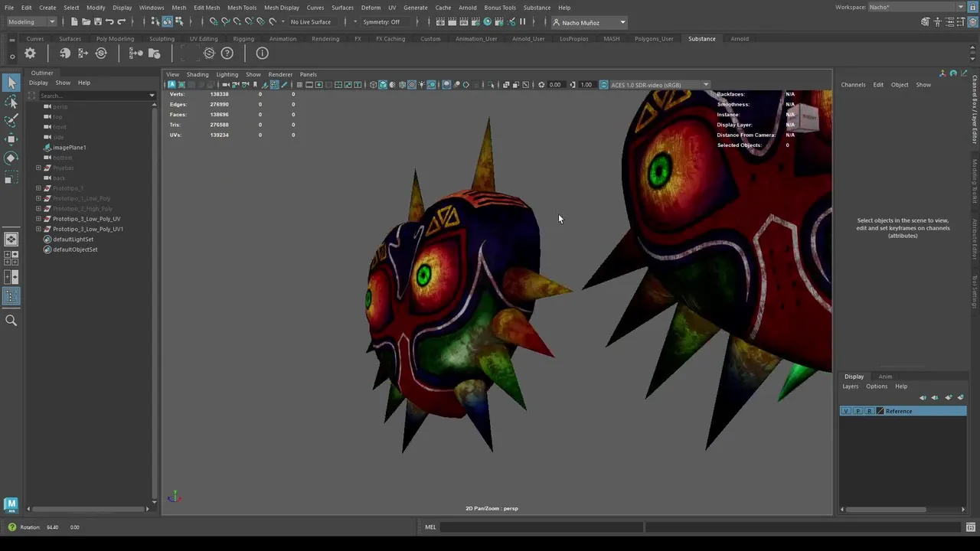
Task: Open the Outliner Display menu
Action: tap(38, 83)
